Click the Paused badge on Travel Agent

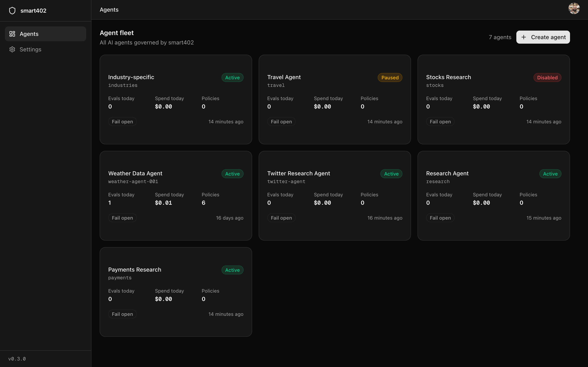pos(390,77)
